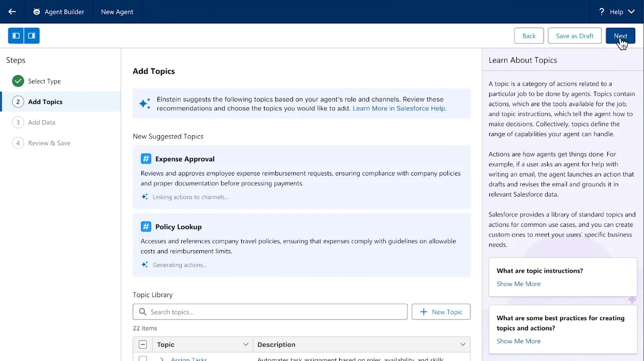The height and width of the screenshot is (361, 644).
Task: Open the Help dropdown chevron
Action: click(x=631, y=11)
